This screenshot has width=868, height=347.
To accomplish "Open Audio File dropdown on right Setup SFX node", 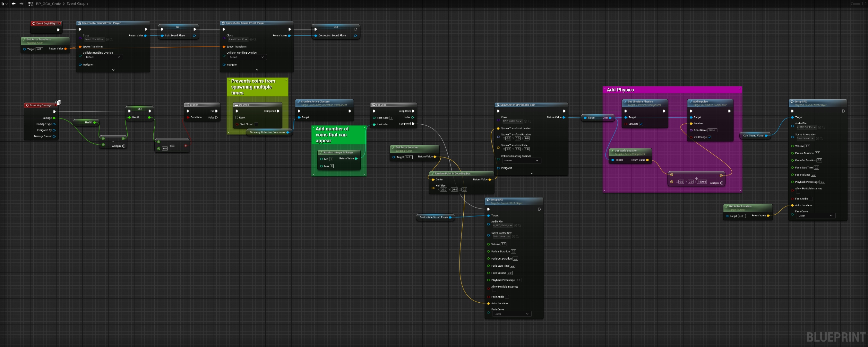I will tap(806, 127).
